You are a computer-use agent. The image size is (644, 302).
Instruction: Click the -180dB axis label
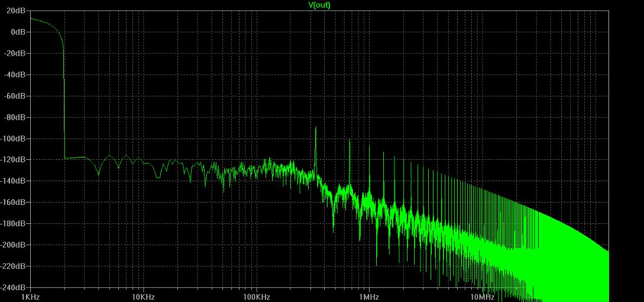(x=13, y=223)
